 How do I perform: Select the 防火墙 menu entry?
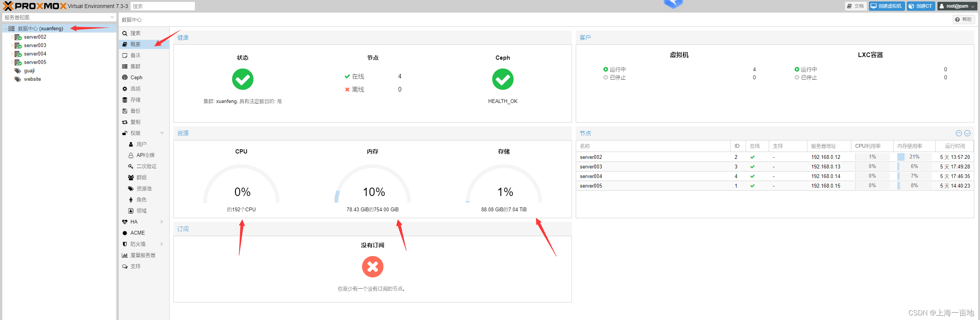(144, 244)
